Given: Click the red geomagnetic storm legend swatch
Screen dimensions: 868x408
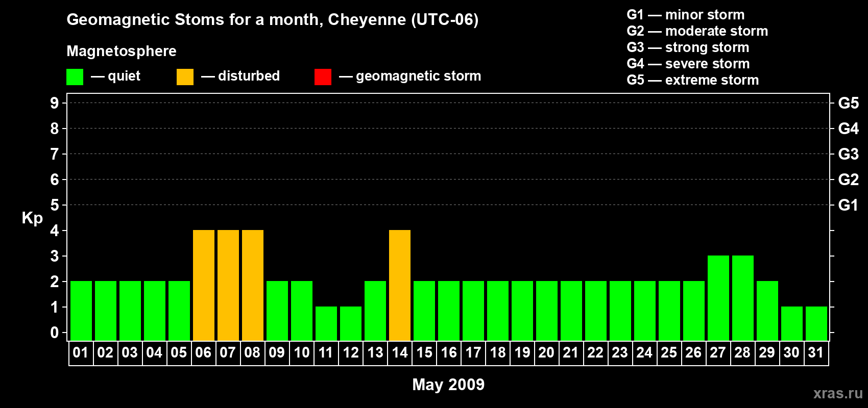Looking at the screenshot, I should [x=323, y=77].
